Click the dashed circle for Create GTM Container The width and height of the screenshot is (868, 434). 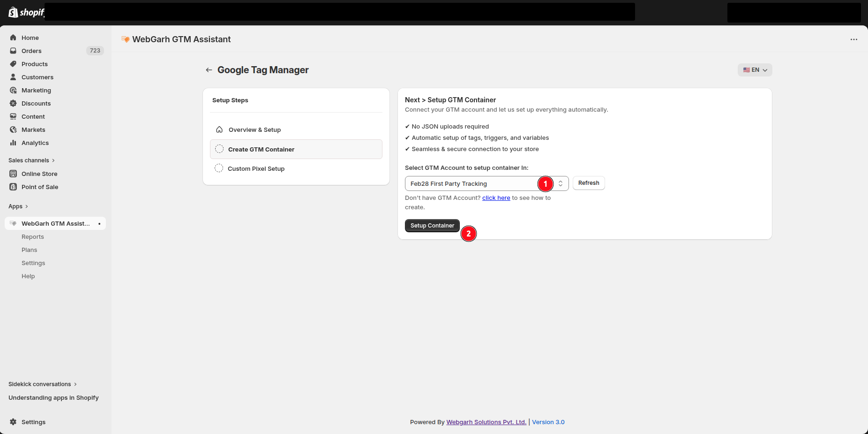[219, 149]
